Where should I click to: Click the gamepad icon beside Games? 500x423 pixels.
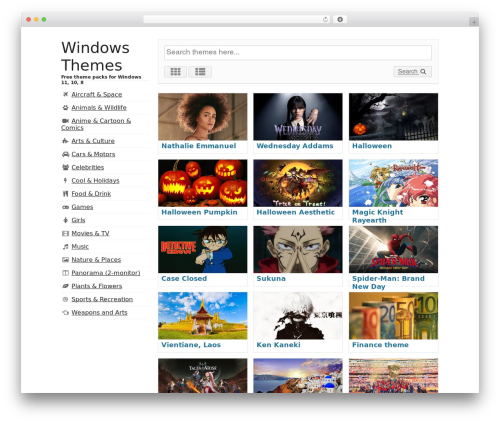point(65,207)
